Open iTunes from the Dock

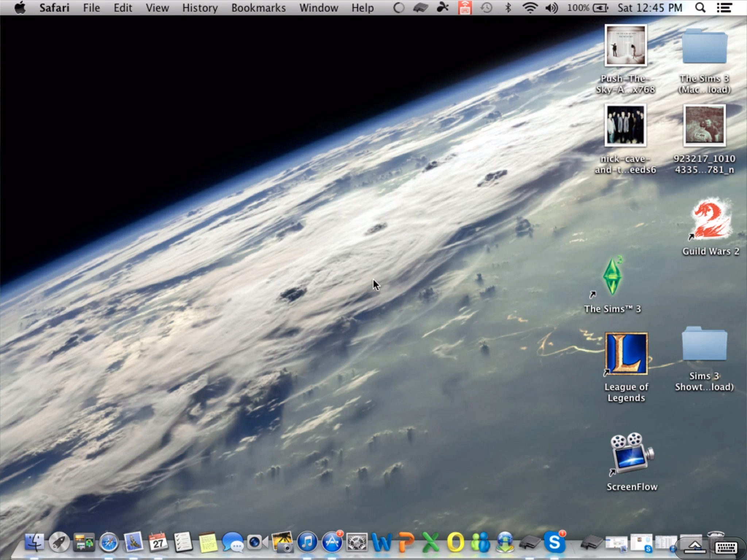point(307,542)
